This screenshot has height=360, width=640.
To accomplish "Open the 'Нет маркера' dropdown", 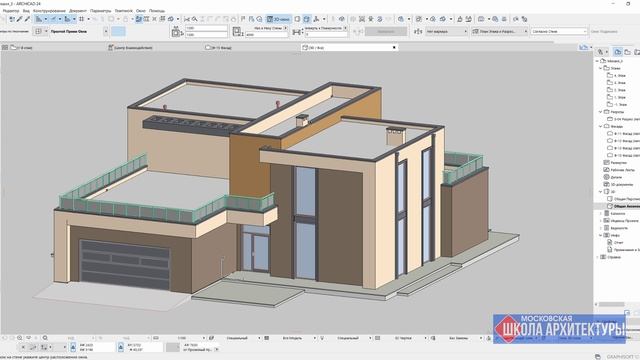I will click(x=447, y=31).
